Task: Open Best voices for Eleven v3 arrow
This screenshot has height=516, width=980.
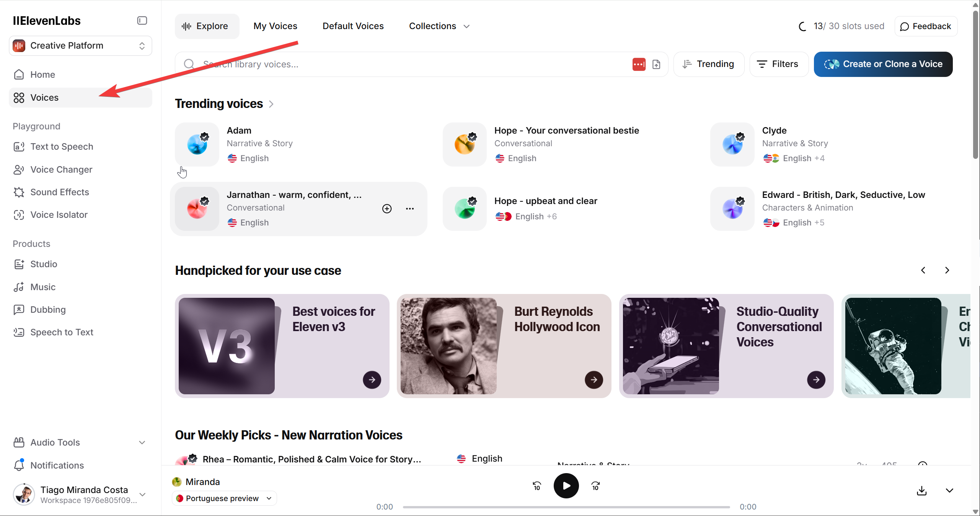Action: (x=372, y=380)
